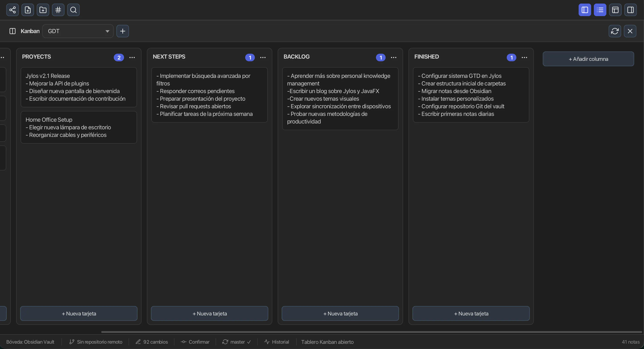The height and width of the screenshot is (349, 644).
Task: Click master branch sync indicator
Action: [x=236, y=342]
